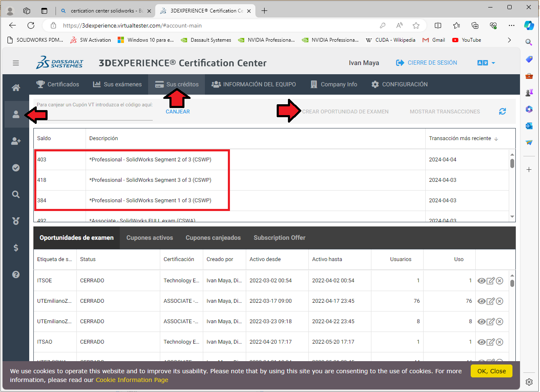
Task: Open the CONFIGURACIÓN tab
Action: pyautogui.click(x=399, y=84)
